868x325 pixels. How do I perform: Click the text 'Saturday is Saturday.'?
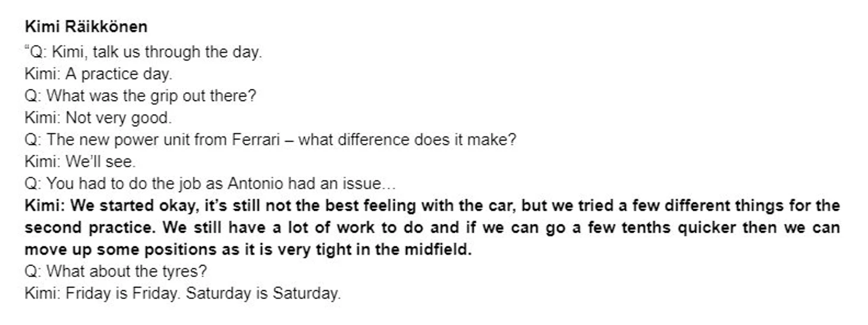pyautogui.click(x=263, y=294)
